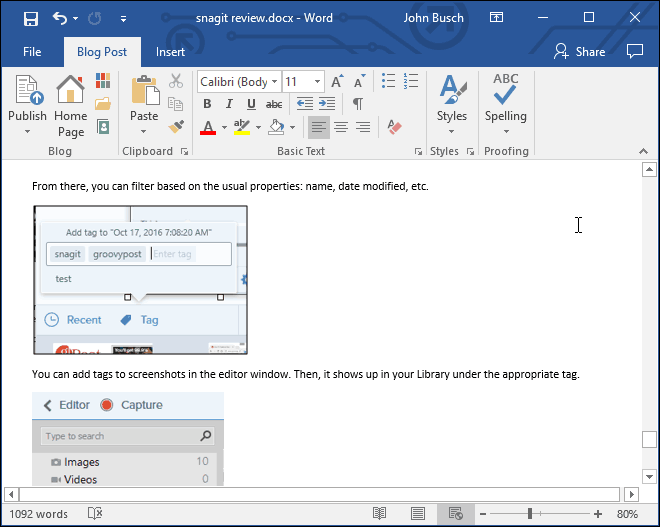Click the Share button
The height and width of the screenshot is (527, 660).
click(580, 52)
